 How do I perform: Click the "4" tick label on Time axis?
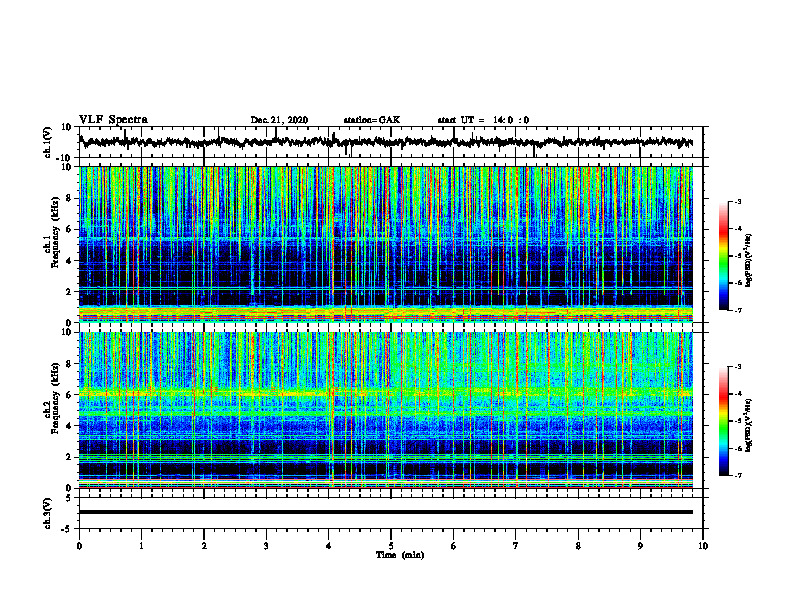(x=329, y=546)
